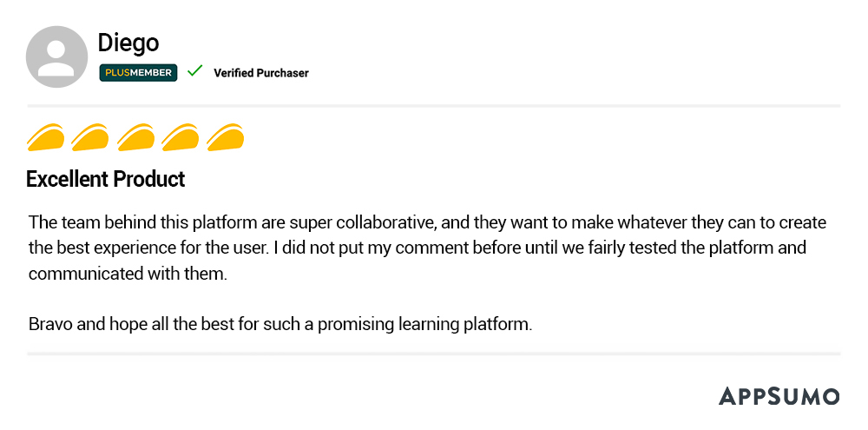The image size is (868, 430).
Task: Click the word "PLUS" in the badge
Action: (116, 73)
